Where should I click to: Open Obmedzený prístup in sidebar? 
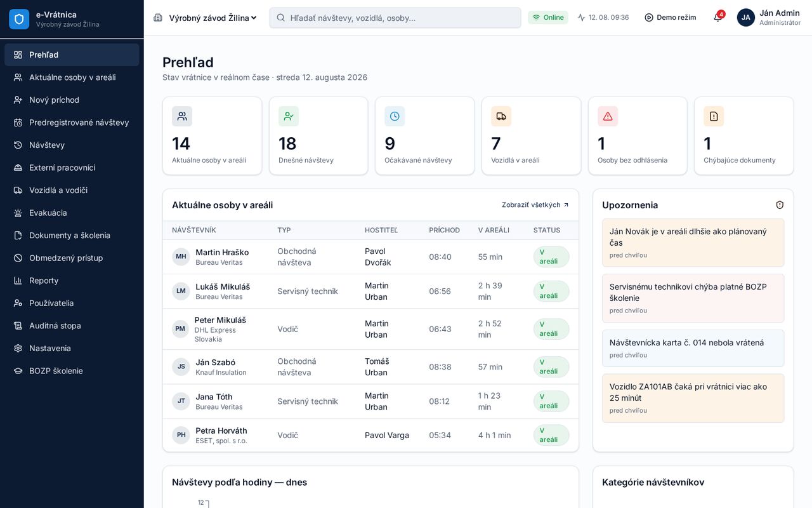[72, 258]
